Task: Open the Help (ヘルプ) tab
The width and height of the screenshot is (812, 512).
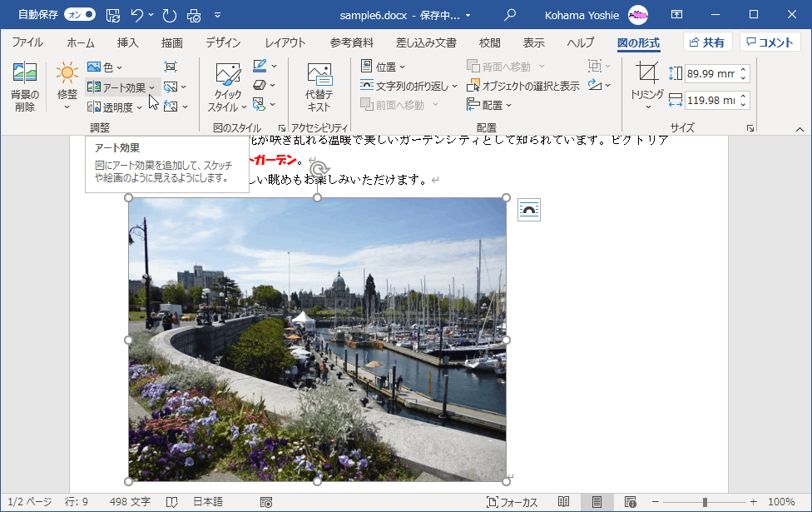Action: pyautogui.click(x=581, y=42)
